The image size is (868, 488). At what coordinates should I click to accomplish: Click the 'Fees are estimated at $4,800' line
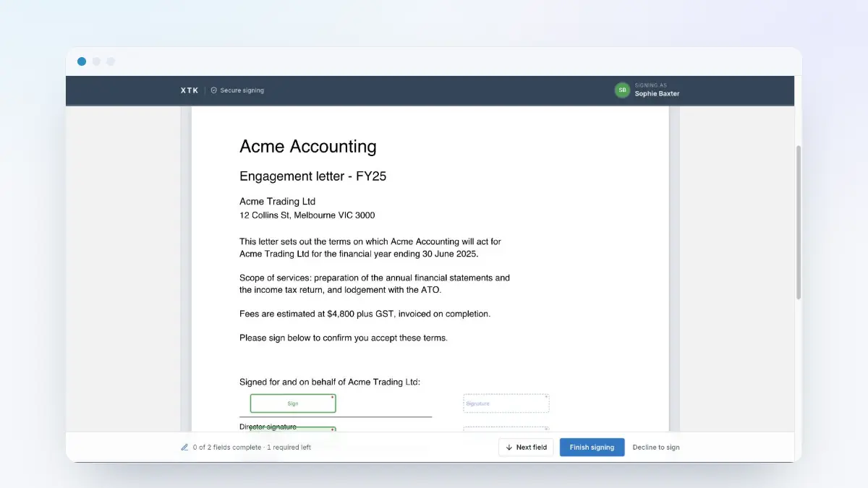pos(365,314)
